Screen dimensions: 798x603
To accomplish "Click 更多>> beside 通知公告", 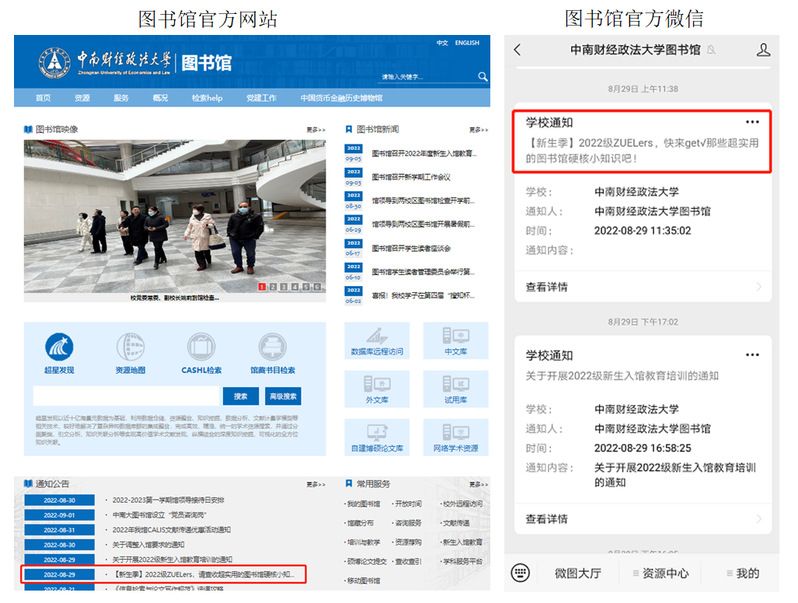I will click(316, 484).
